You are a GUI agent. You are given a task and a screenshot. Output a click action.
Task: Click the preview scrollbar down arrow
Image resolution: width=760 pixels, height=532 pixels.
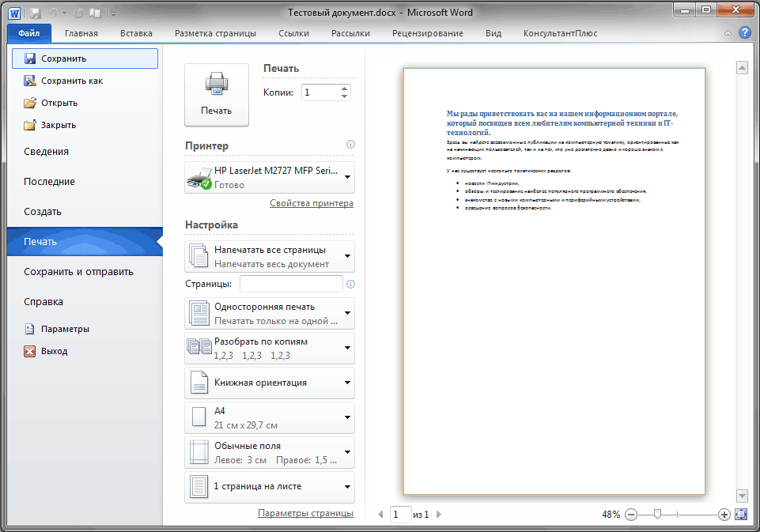742,495
